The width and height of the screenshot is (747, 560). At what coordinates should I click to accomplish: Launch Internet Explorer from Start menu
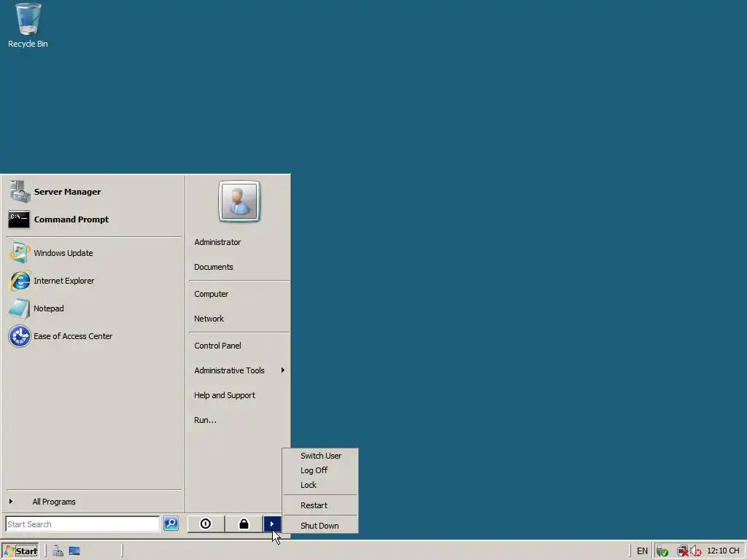click(x=94, y=281)
